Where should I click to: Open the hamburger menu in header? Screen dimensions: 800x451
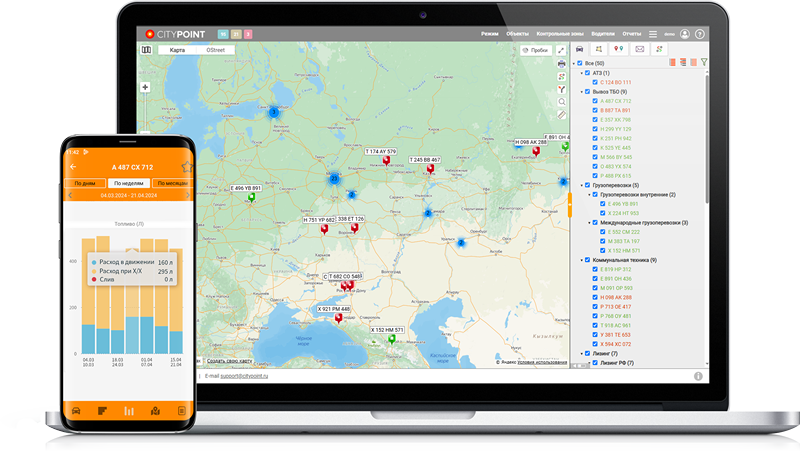click(653, 34)
